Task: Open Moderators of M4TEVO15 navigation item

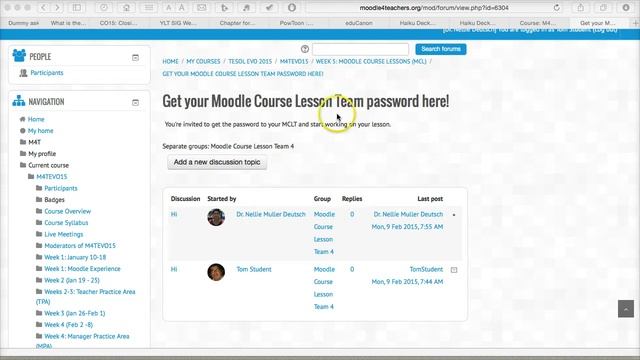Action: coord(80,246)
